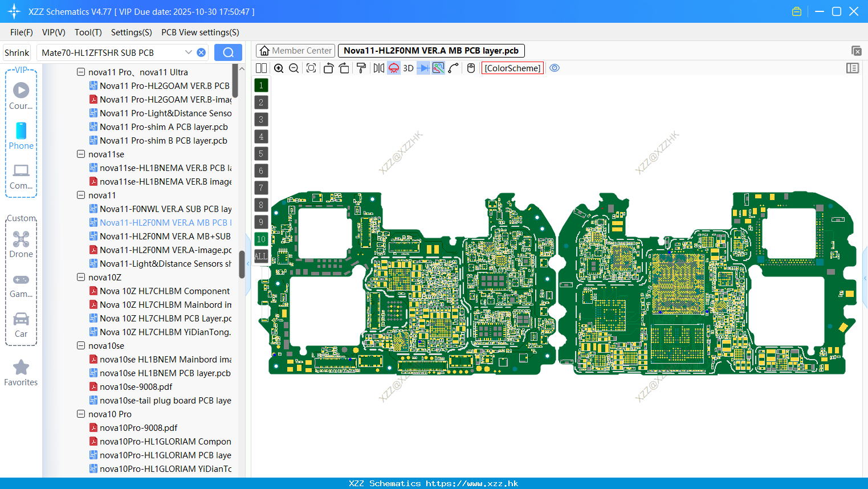This screenshot has width=868, height=489.
Task: Click the www.xzz.hk link in status bar
Action: (472, 483)
